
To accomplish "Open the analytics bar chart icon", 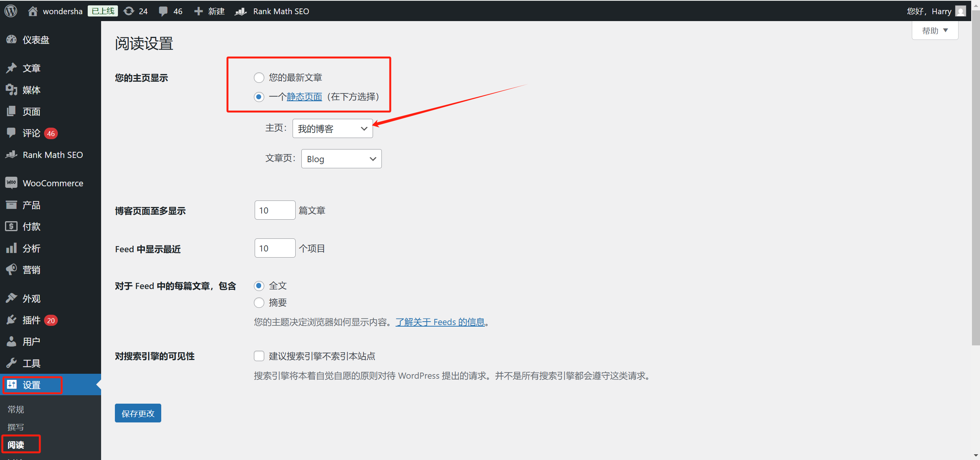I will click(11, 248).
